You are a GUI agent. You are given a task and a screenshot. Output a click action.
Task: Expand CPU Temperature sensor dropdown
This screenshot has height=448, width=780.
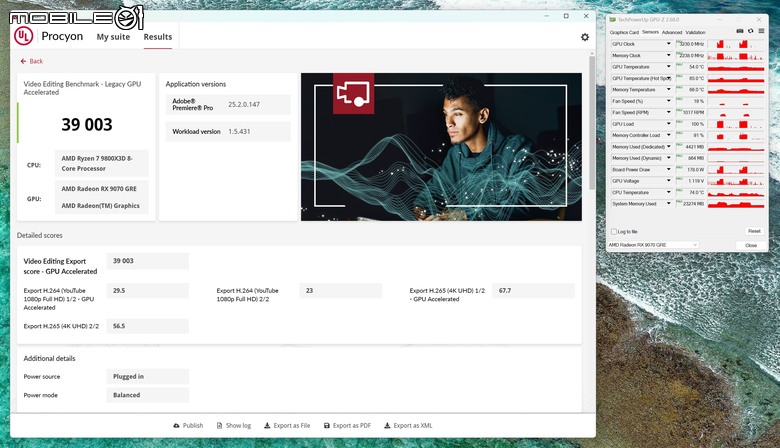tap(669, 192)
